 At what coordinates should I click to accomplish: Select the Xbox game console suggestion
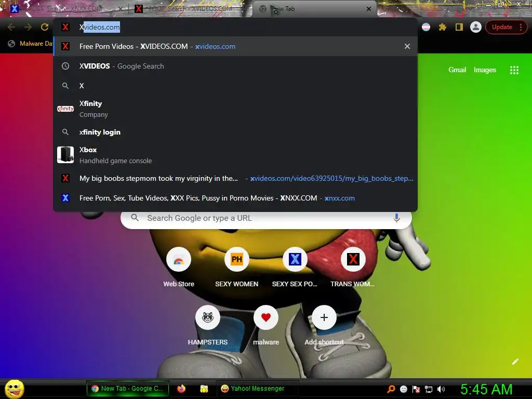point(235,155)
